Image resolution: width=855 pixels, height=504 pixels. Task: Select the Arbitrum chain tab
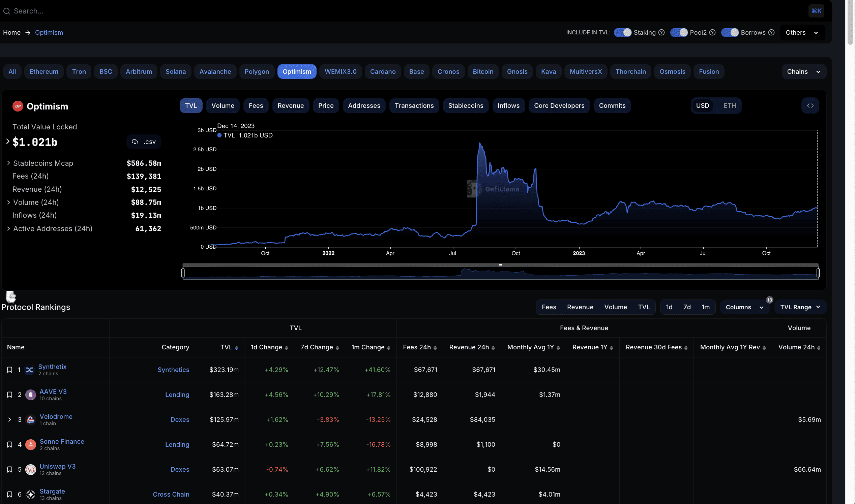pyautogui.click(x=139, y=72)
